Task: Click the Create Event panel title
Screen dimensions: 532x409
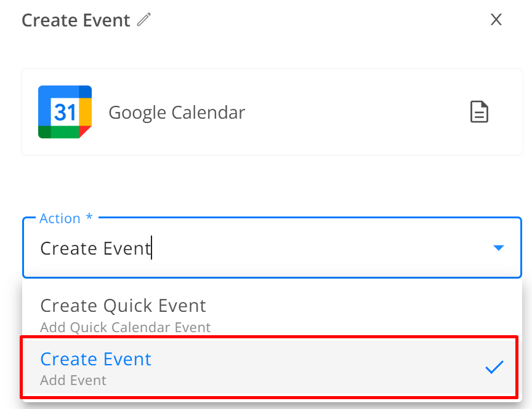Action: (76, 20)
